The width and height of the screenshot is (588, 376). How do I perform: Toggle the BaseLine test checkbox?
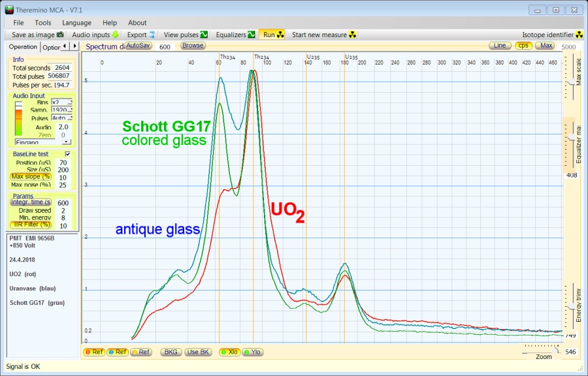pyautogui.click(x=67, y=154)
